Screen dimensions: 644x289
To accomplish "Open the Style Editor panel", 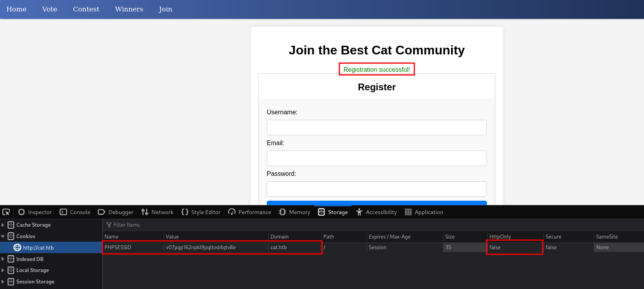I will [201, 212].
